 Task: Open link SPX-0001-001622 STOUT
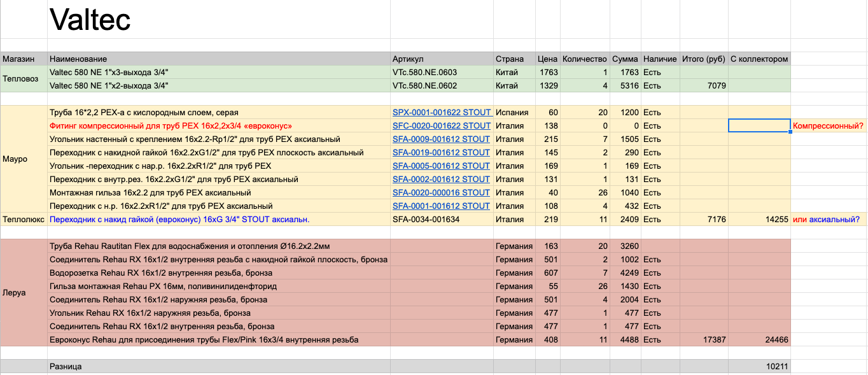442,112
